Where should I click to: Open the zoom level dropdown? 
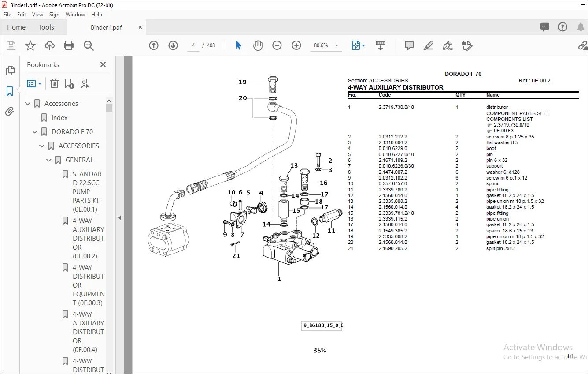click(x=337, y=45)
